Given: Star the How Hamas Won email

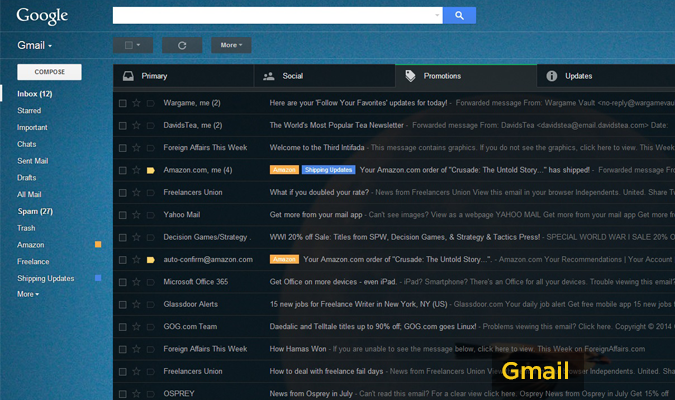Looking at the screenshot, I should pyautogui.click(x=136, y=349).
